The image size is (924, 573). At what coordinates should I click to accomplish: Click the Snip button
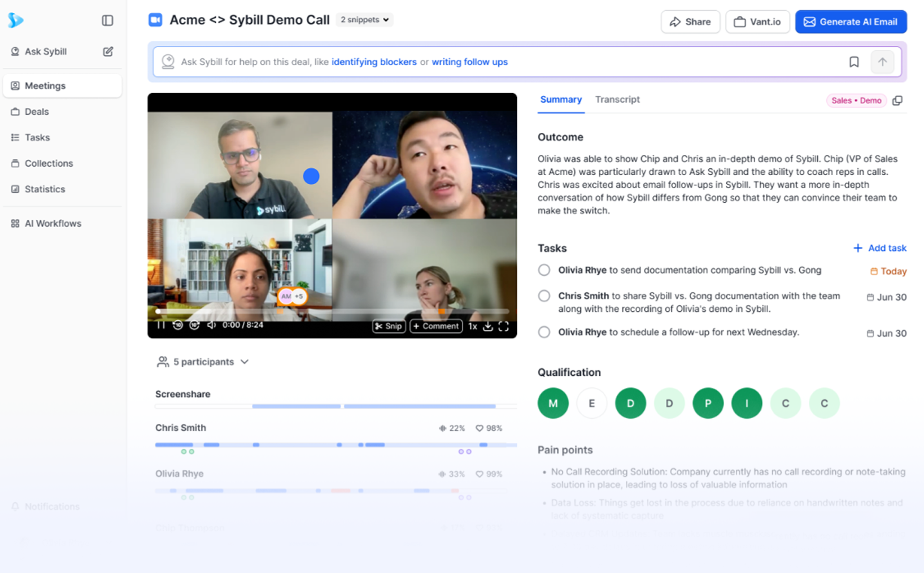(389, 326)
